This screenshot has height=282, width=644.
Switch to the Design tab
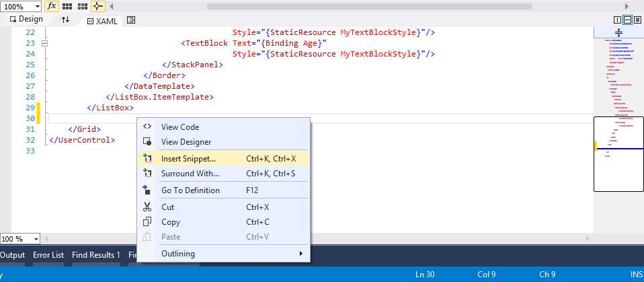click(26, 19)
